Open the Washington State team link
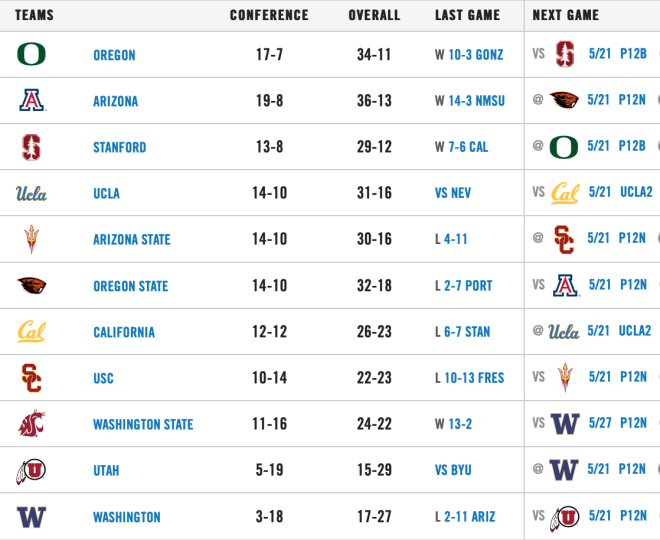The height and width of the screenshot is (540, 660). 143,424
